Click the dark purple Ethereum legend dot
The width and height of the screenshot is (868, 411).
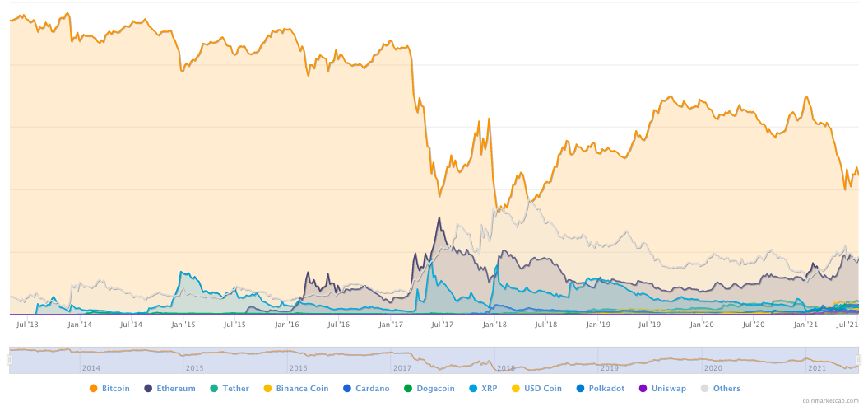148,389
